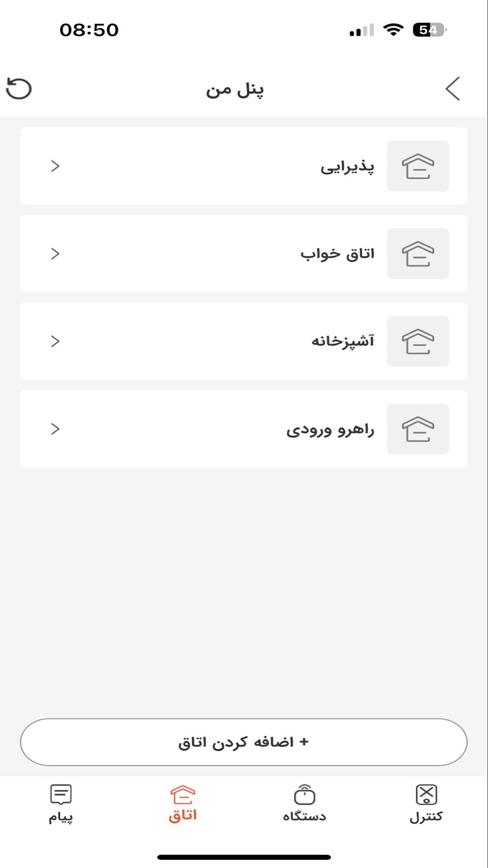Click the اتاق خواب room house icon
Screen dimensions: 488x868
click(418, 254)
